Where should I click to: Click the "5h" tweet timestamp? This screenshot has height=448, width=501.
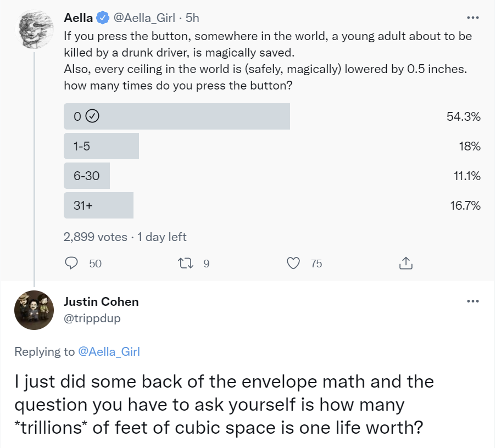pyautogui.click(x=192, y=18)
